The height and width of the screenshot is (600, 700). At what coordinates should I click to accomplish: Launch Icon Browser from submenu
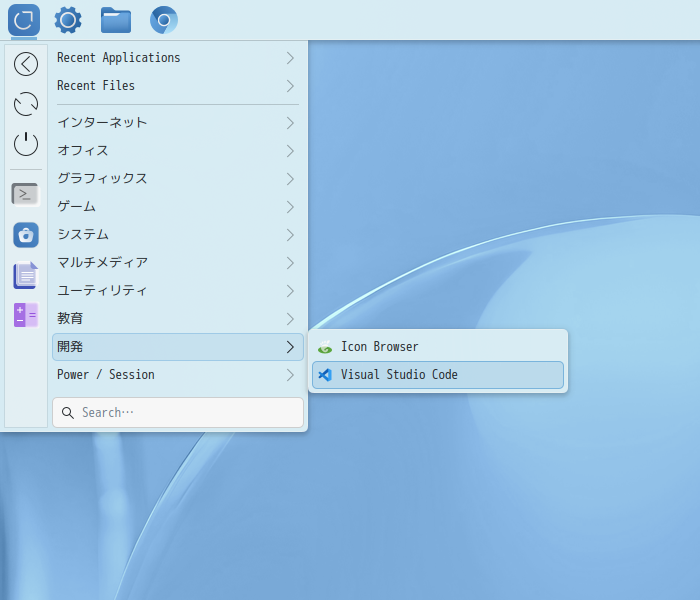point(438,347)
